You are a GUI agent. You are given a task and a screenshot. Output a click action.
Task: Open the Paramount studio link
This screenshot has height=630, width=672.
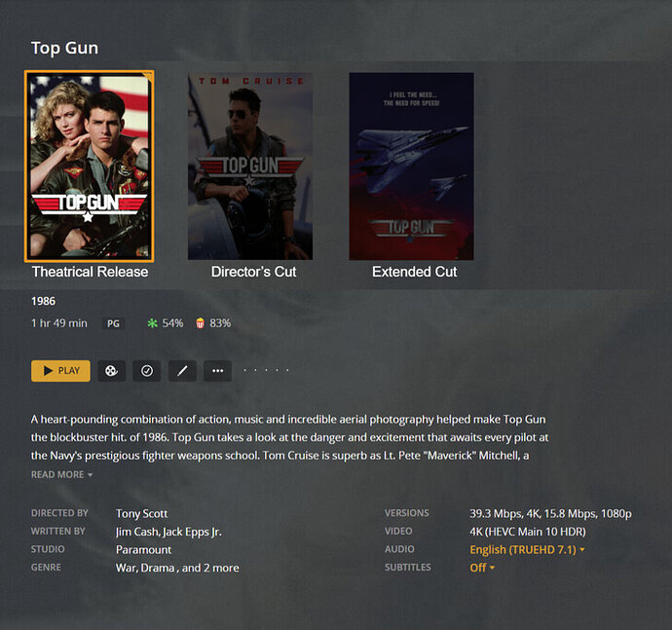tap(143, 550)
